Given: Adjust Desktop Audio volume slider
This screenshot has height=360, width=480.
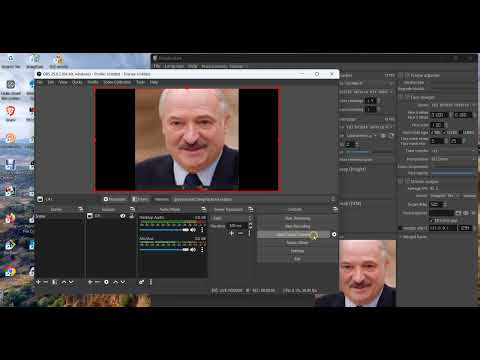Looking at the screenshot, I should click(164, 230).
